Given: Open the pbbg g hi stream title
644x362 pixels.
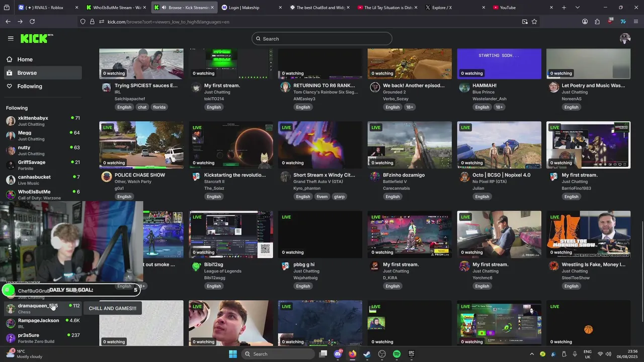Looking at the screenshot, I should click(304, 264).
